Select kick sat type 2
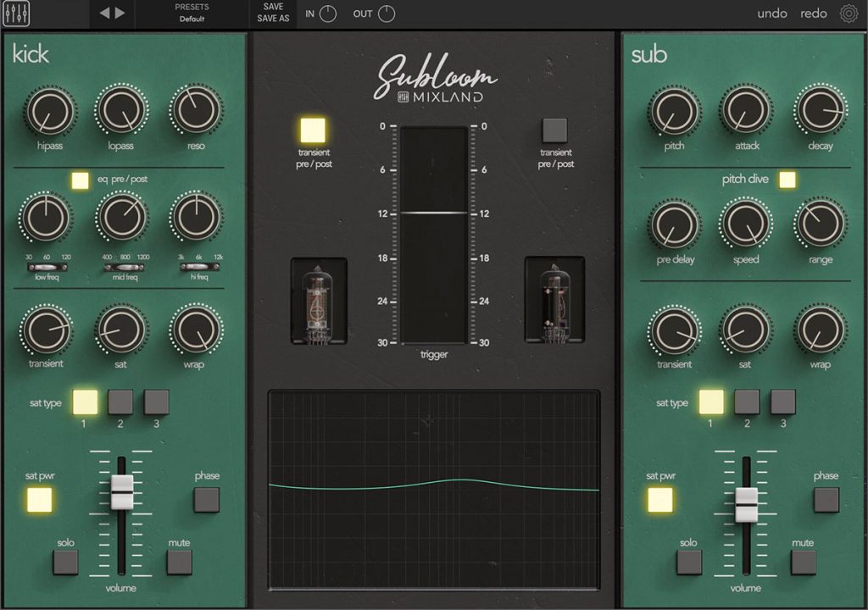The width and height of the screenshot is (868, 610). 120,402
